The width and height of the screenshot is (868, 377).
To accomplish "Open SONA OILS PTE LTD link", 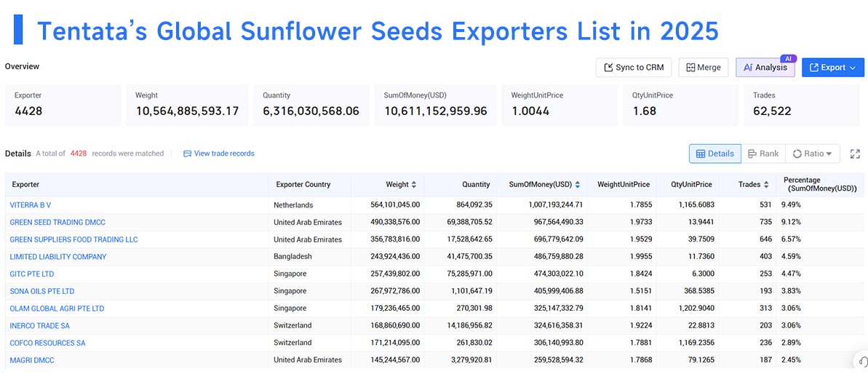I will 42,290.
